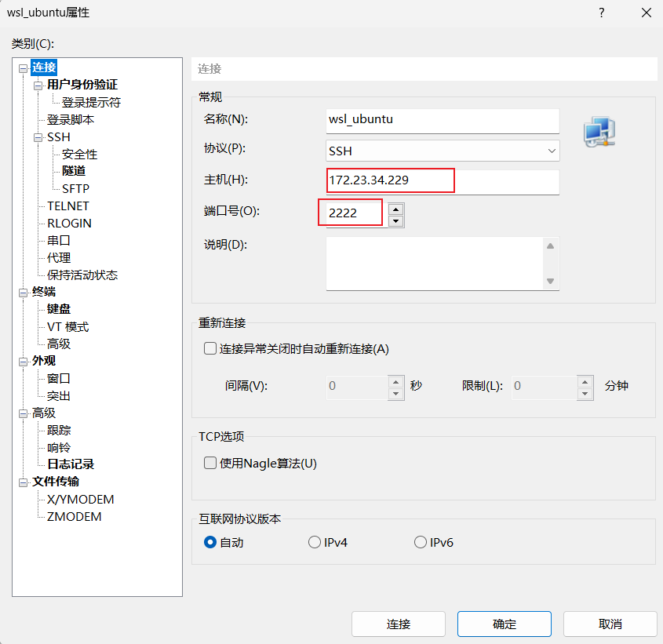Select 保持活动状态 tree item
Viewport: 663px width, 644px height.
pyautogui.click(x=82, y=275)
